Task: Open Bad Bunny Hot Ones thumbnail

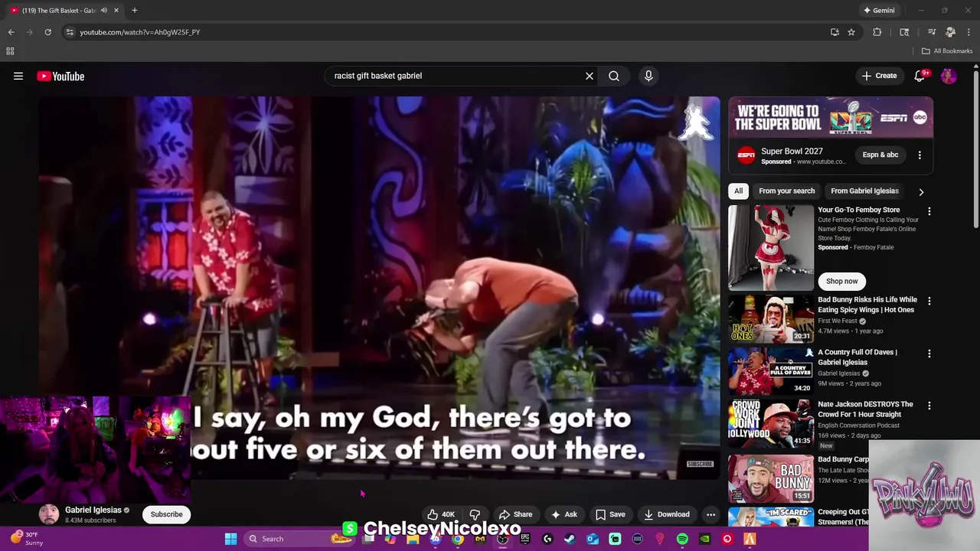Action: coord(771,318)
